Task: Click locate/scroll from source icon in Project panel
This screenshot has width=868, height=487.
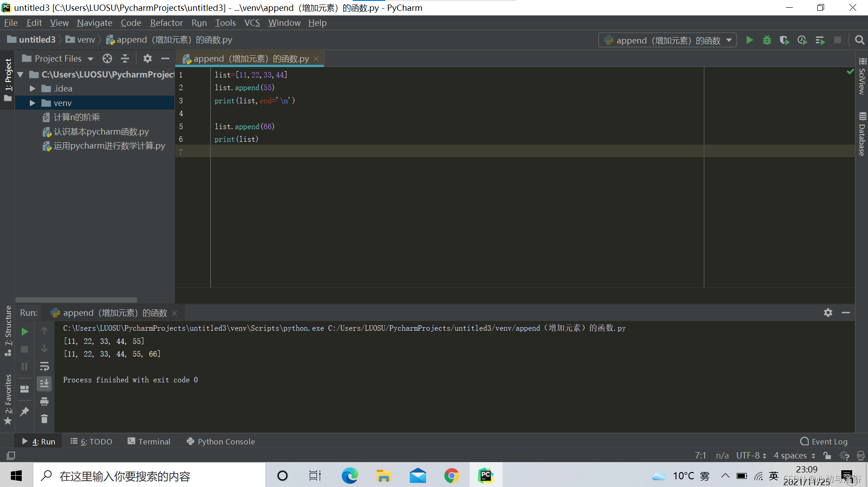Action: coord(107,58)
